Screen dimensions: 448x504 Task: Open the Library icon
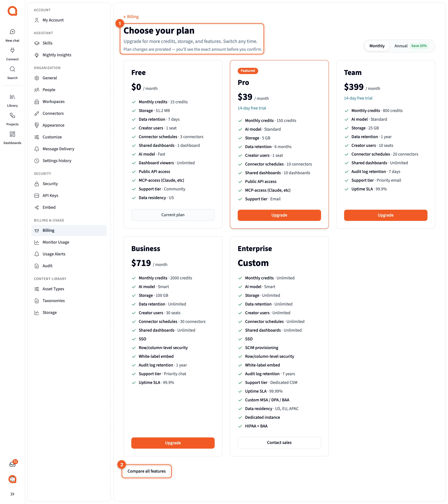point(12,97)
